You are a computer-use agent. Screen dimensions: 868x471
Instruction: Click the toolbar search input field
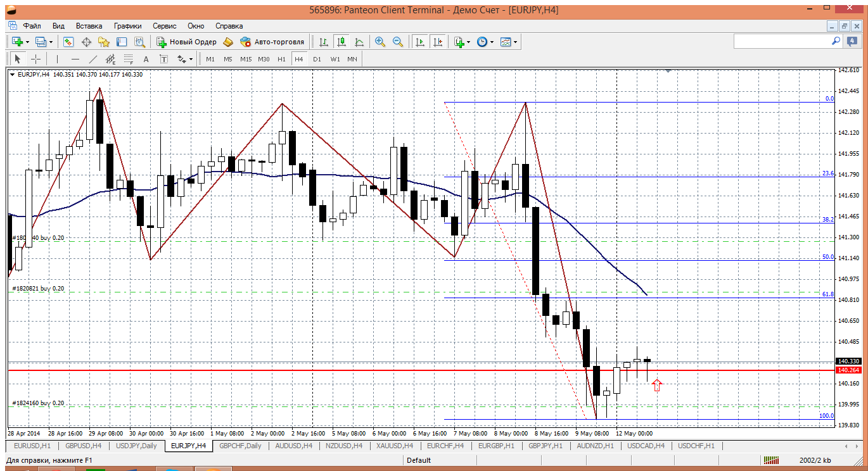[x=788, y=41]
